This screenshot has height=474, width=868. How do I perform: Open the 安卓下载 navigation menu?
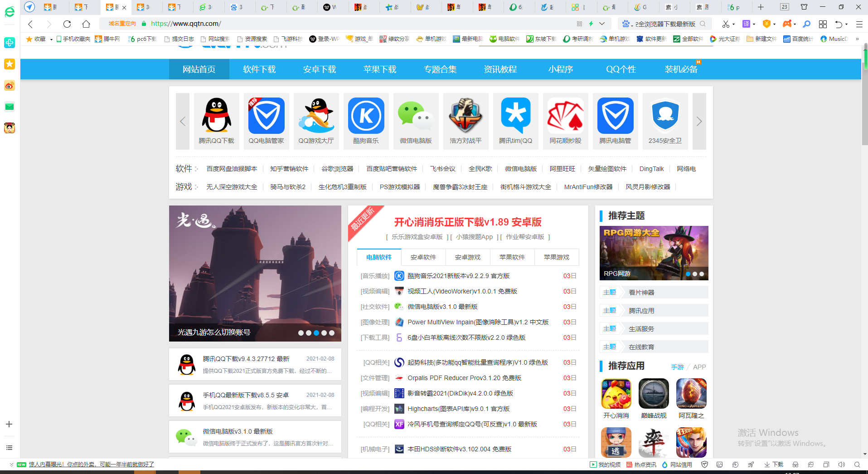coord(320,69)
